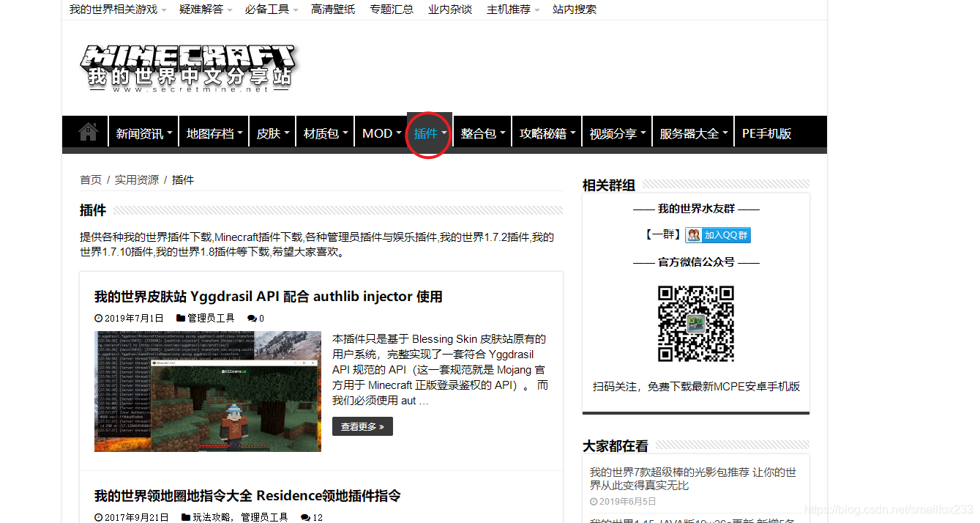
Task: Click the clock icon beside 2019年6月5日
Action: pyautogui.click(x=594, y=502)
